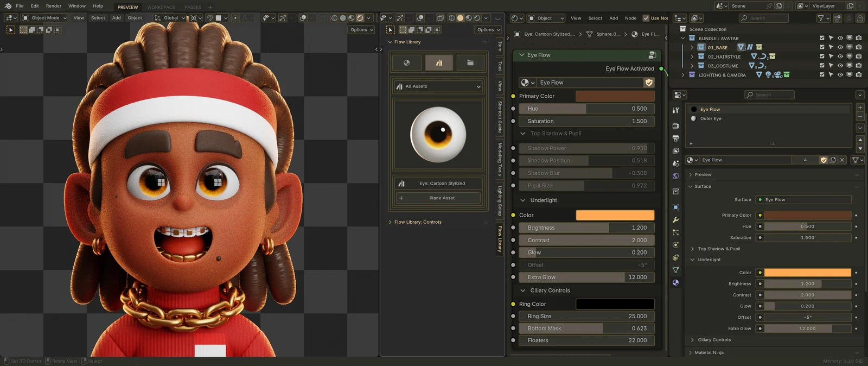Viewport: 868px width, 366px height.
Task: Open the Underlight Color swatch in node
Action: point(615,215)
